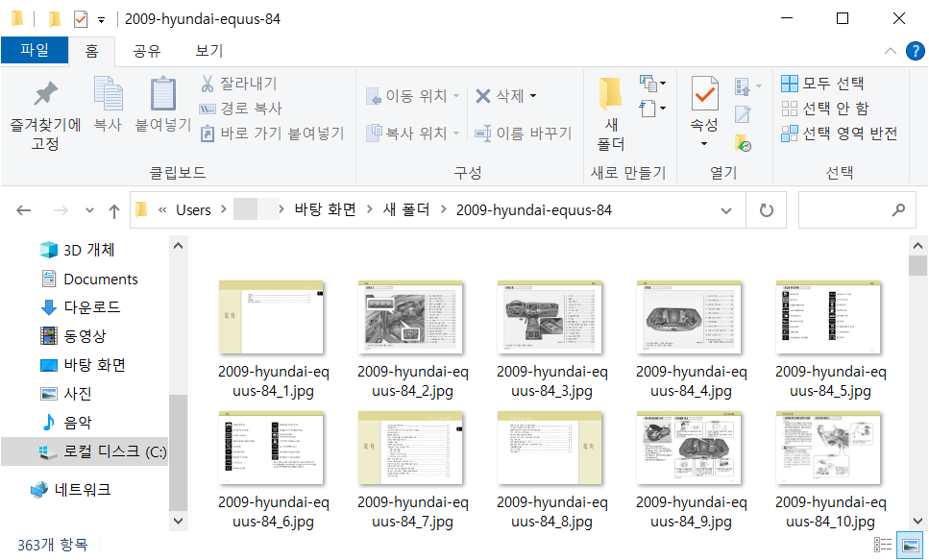
Task: Select 2009-hyundai-equus-84_9.jpg thumbnail
Action: pos(689,449)
